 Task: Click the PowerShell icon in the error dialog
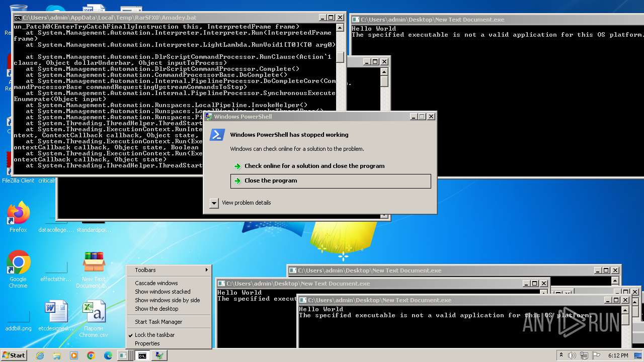coord(217,135)
